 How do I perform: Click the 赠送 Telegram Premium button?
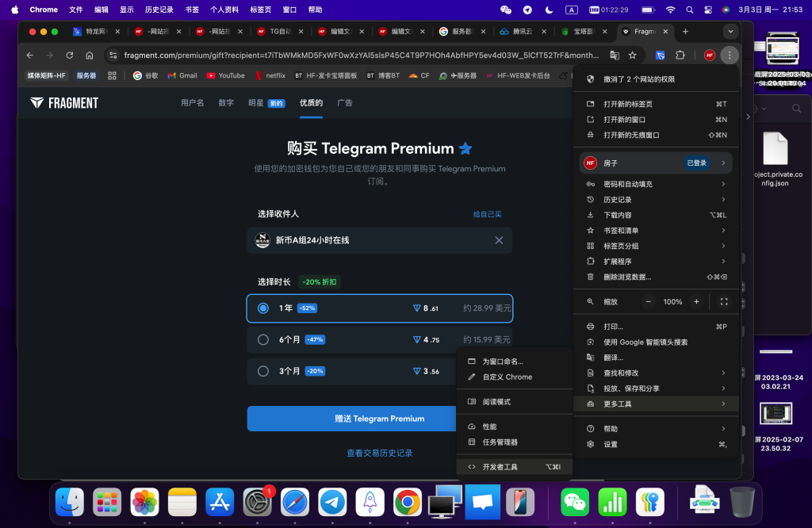click(379, 419)
